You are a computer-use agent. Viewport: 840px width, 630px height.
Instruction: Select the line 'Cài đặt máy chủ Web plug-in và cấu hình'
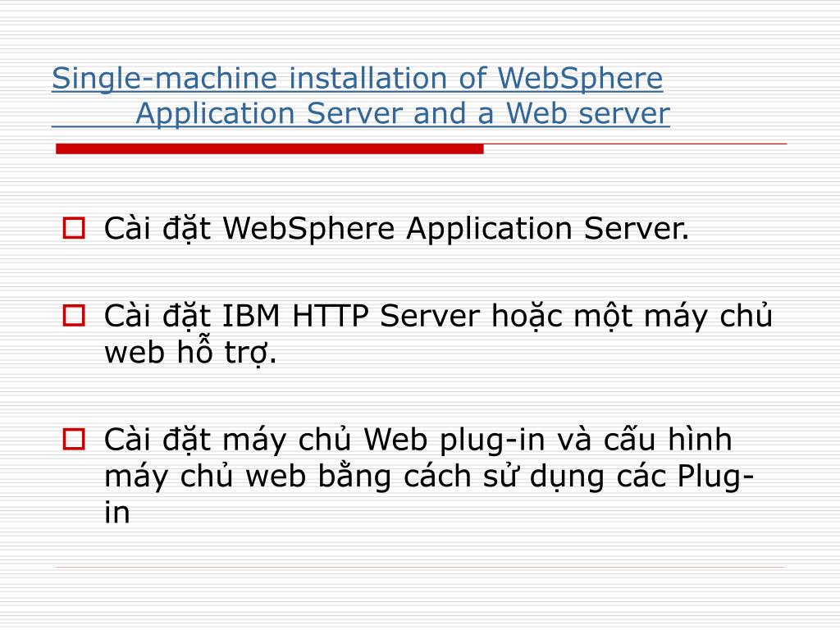click(x=418, y=440)
